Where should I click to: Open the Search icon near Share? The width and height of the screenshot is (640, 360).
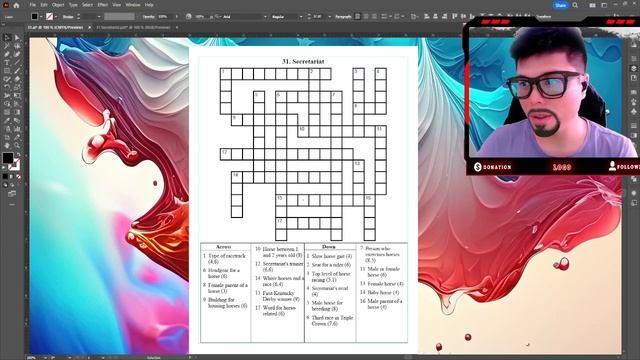pos(575,5)
